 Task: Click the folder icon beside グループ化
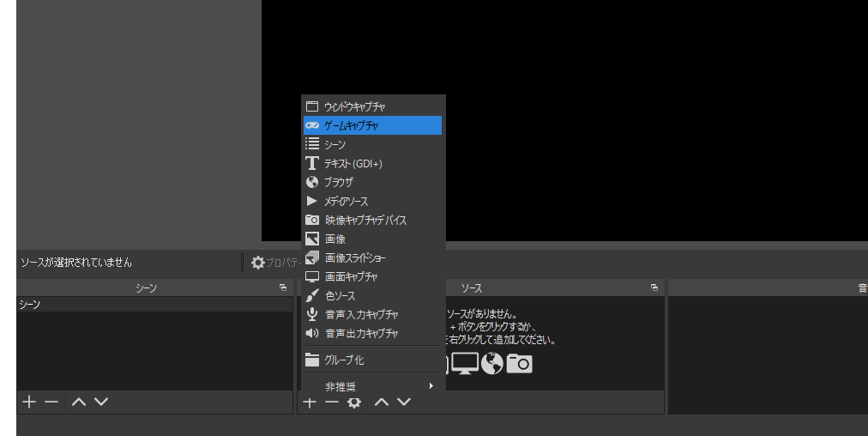(312, 360)
